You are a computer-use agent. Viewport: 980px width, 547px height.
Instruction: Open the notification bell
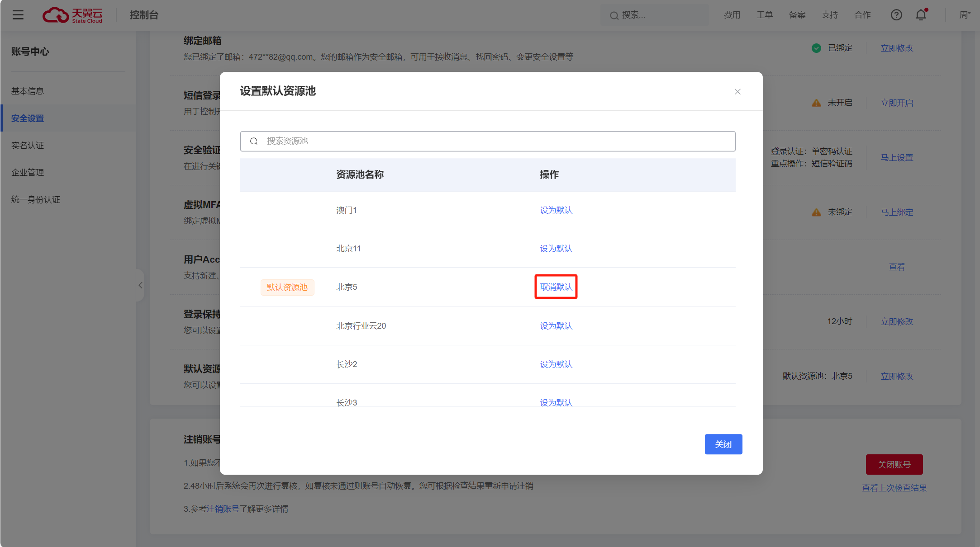click(921, 15)
